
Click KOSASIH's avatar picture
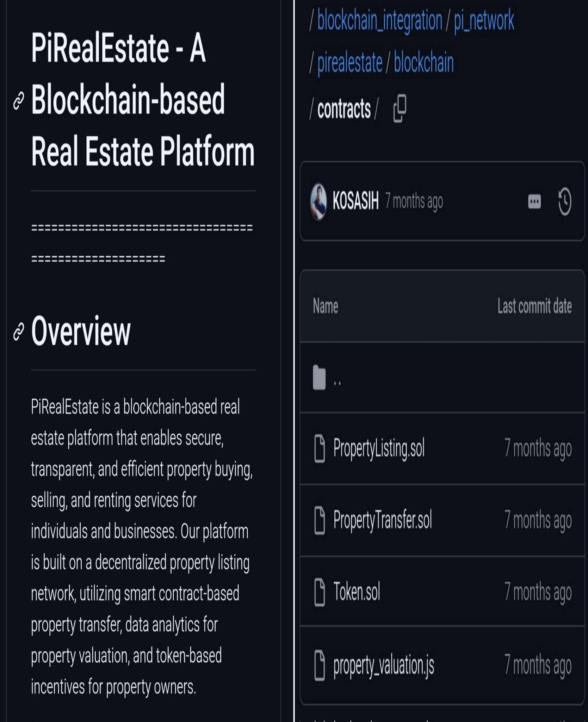click(319, 202)
